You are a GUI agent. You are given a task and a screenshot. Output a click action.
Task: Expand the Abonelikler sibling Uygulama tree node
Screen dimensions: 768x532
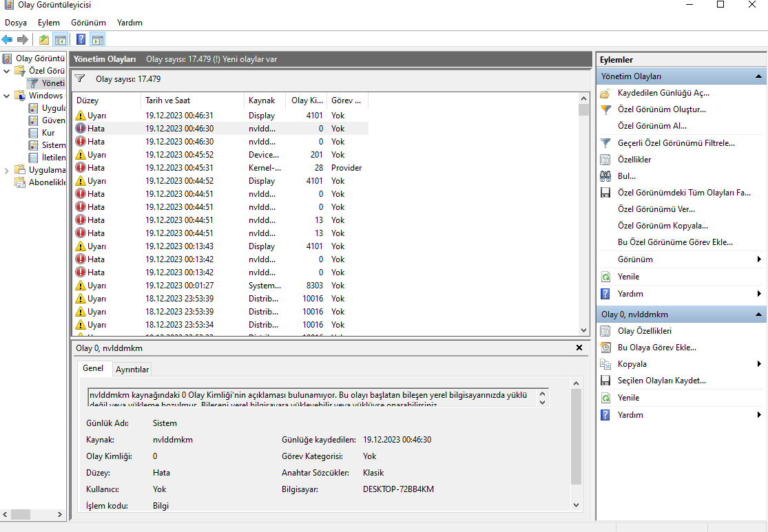pyautogui.click(x=7, y=170)
